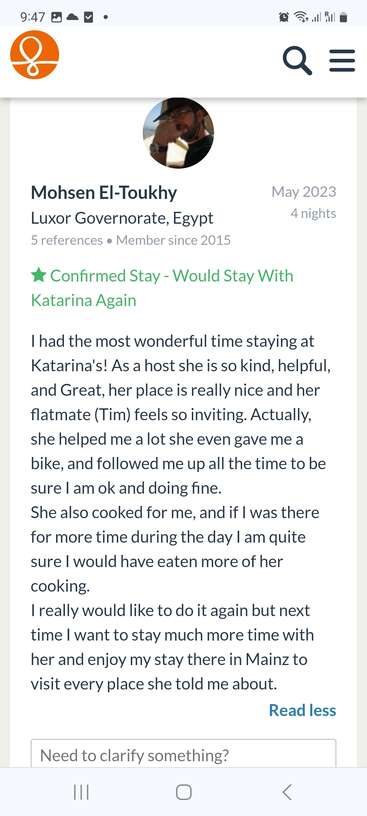The width and height of the screenshot is (367, 816).
Task: Tap the cloud notification icon
Action: click(x=72, y=17)
